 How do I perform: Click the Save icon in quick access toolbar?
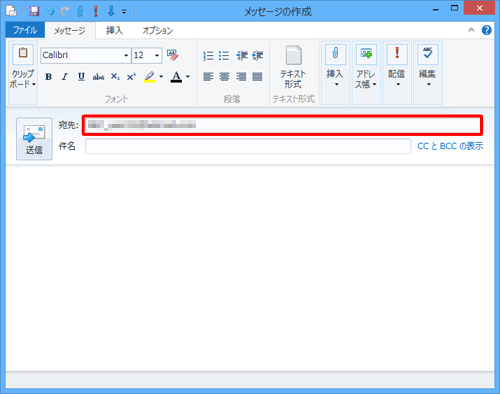(x=34, y=11)
